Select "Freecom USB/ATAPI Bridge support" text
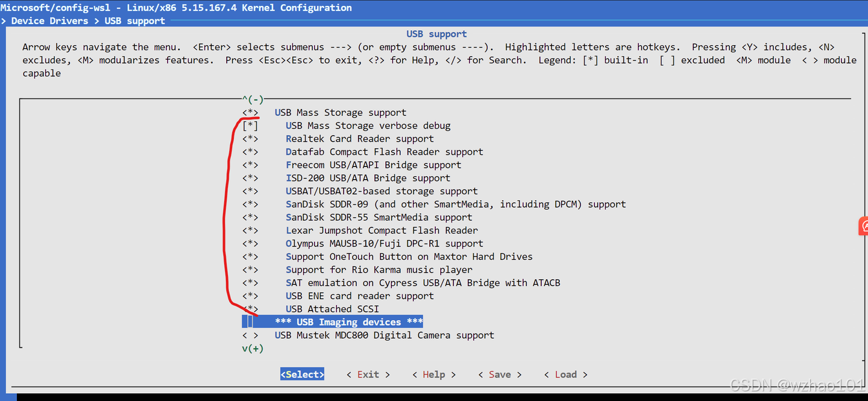868x401 pixels. point(374,165)
